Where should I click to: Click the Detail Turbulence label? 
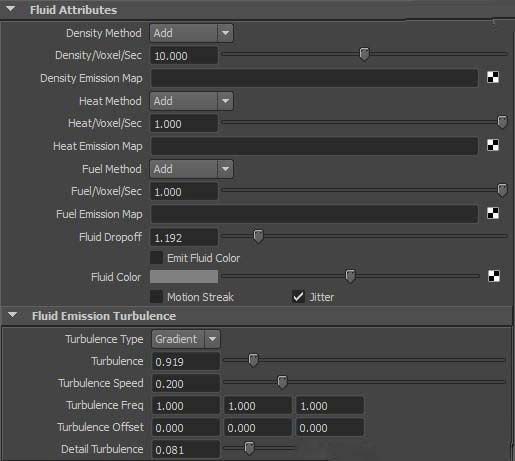pos(102,449)
